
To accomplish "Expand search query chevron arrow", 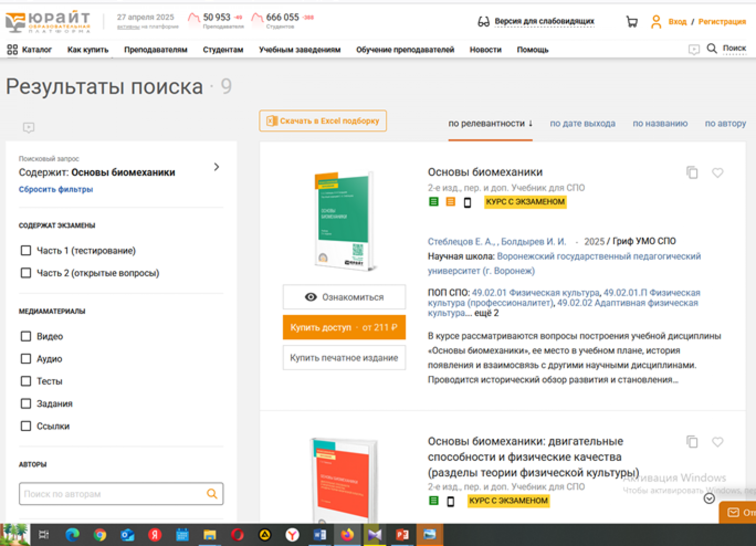I will tap(217, 167).
